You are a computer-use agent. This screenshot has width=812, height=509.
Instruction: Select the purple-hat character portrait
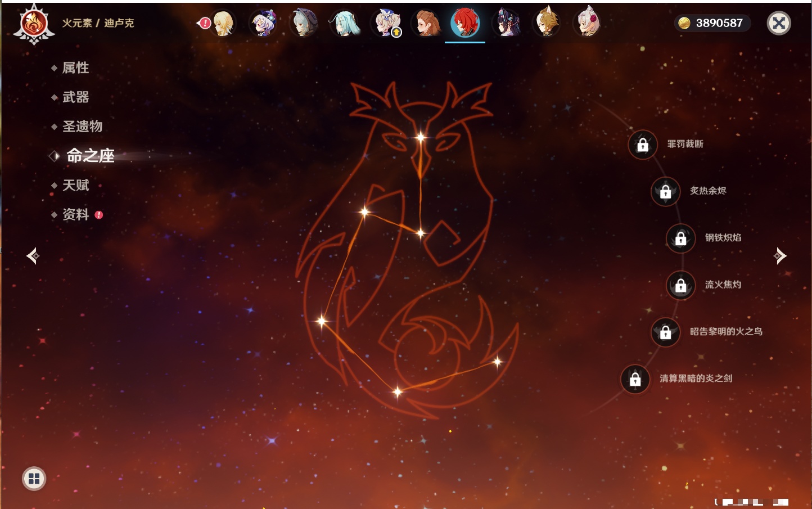coord(263,24)
